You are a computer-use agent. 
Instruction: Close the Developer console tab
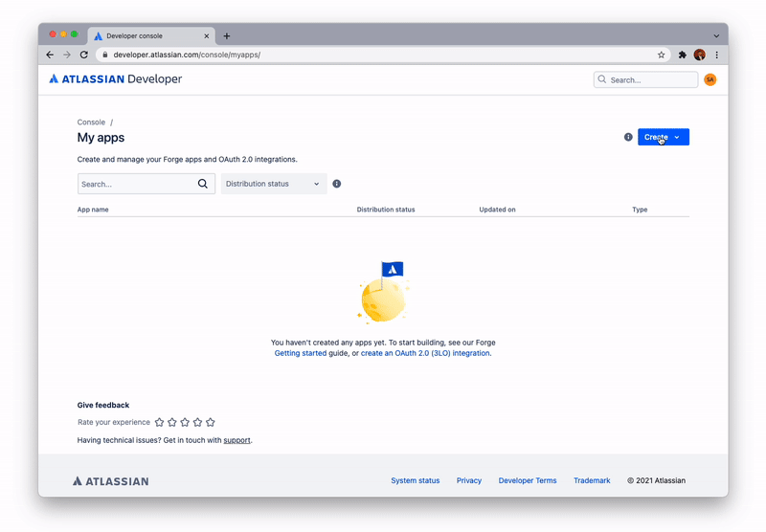click(x=206, y=36)
